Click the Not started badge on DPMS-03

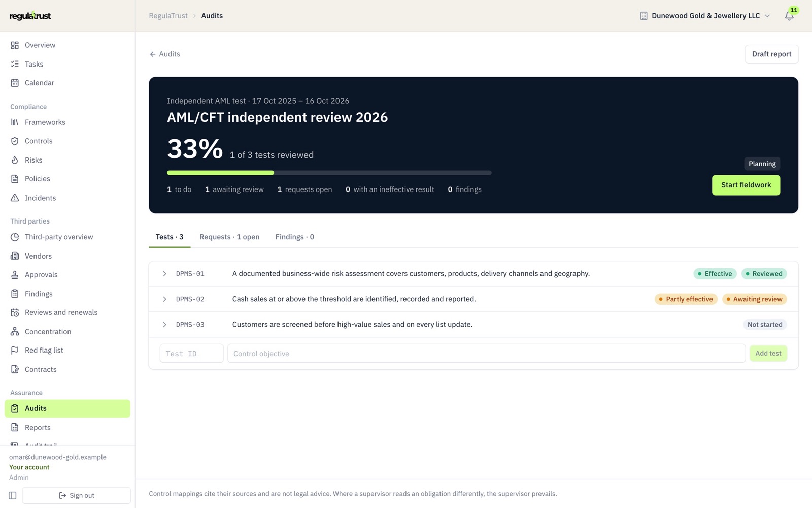(x=765, y=325)
